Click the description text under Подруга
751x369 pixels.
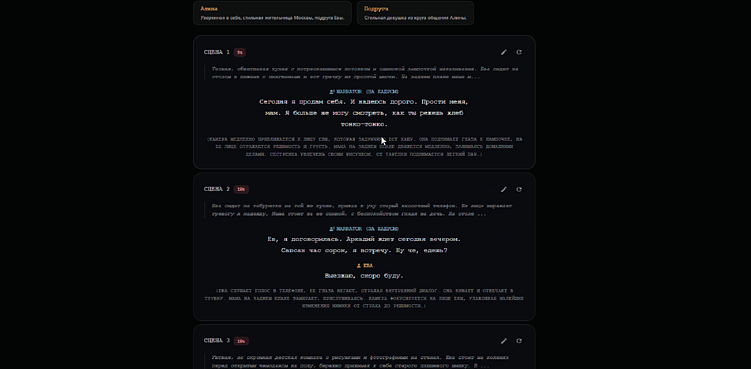tap(415, 18)
